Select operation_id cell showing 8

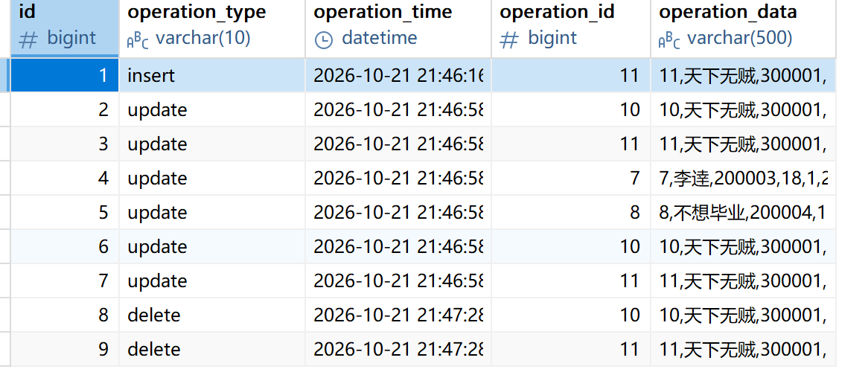(x=571, y=212)
